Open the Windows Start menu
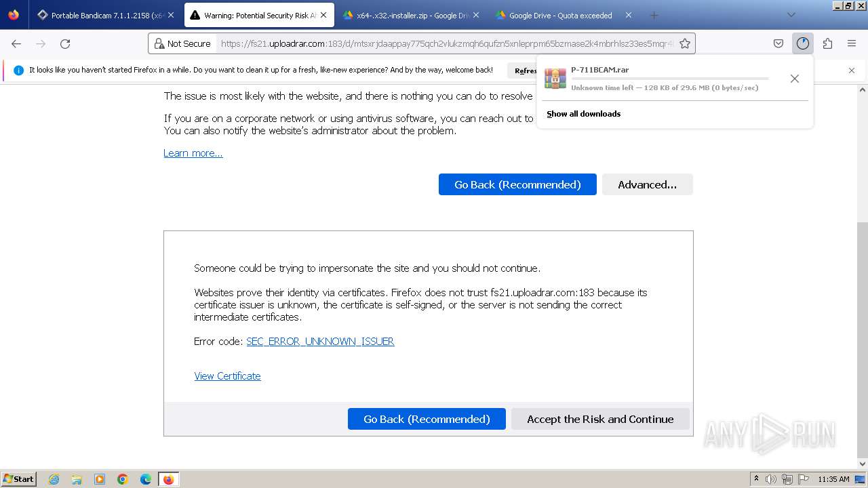 (18, 479)
